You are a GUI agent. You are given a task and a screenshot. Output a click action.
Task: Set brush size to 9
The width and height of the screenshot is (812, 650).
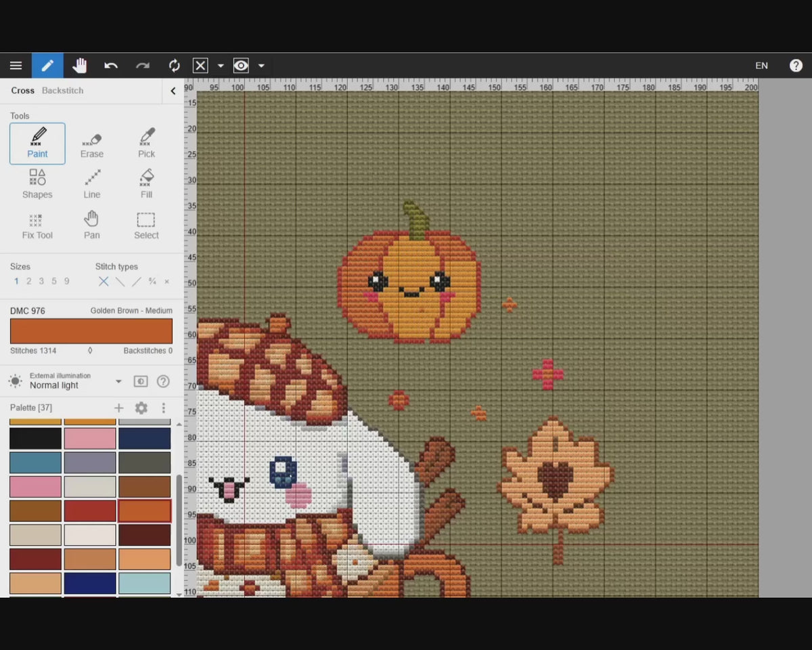pyautogui.click(x=66, y=282)
